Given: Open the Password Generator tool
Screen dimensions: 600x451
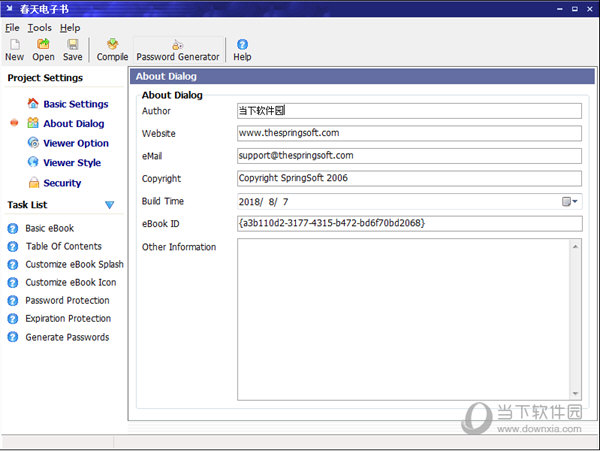Looking at the screenshot, I should point(178,50).
